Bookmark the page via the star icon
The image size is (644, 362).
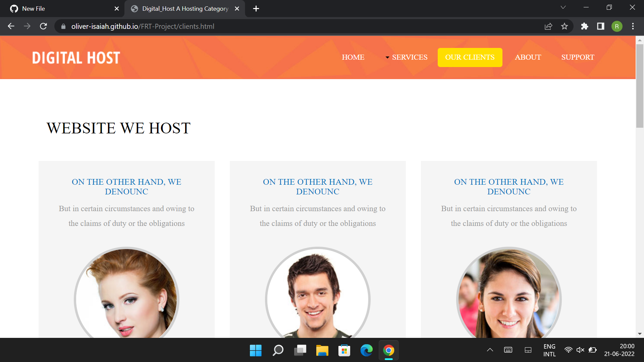(565, 26)
